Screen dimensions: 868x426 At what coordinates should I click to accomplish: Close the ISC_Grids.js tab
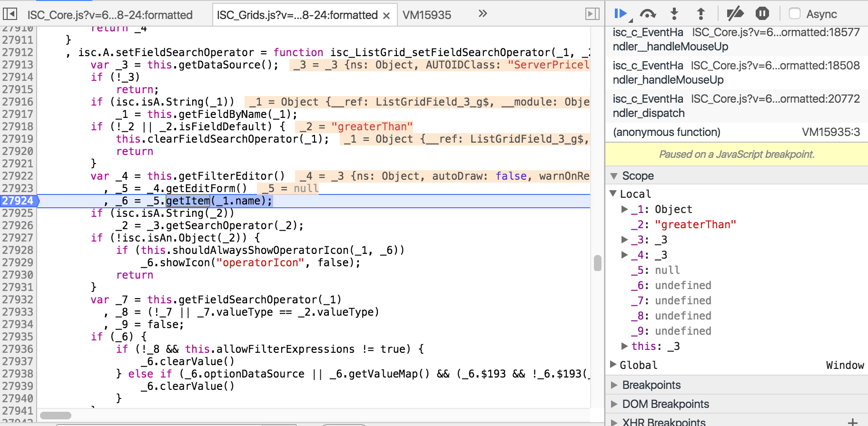click(386, 16)
